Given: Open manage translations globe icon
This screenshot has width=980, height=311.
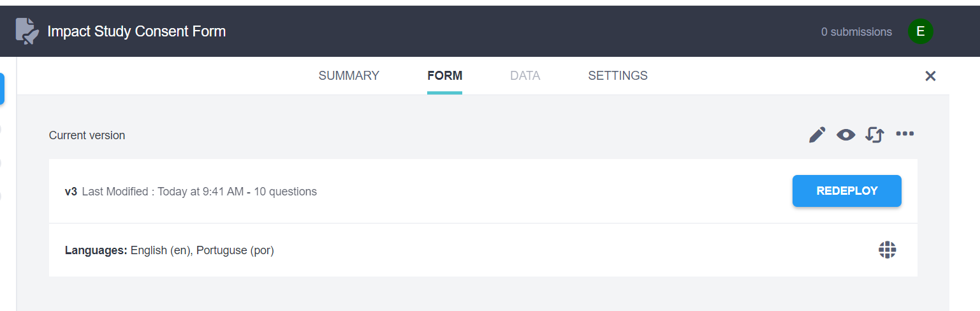Looking at the screenshot, I should (887, 250).
